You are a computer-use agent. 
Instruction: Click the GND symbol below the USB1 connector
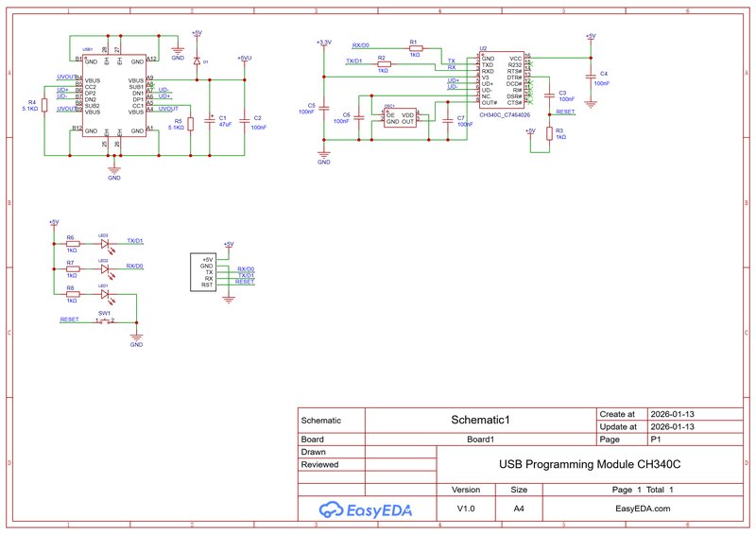pyautogui.click(x=114, y=172)
